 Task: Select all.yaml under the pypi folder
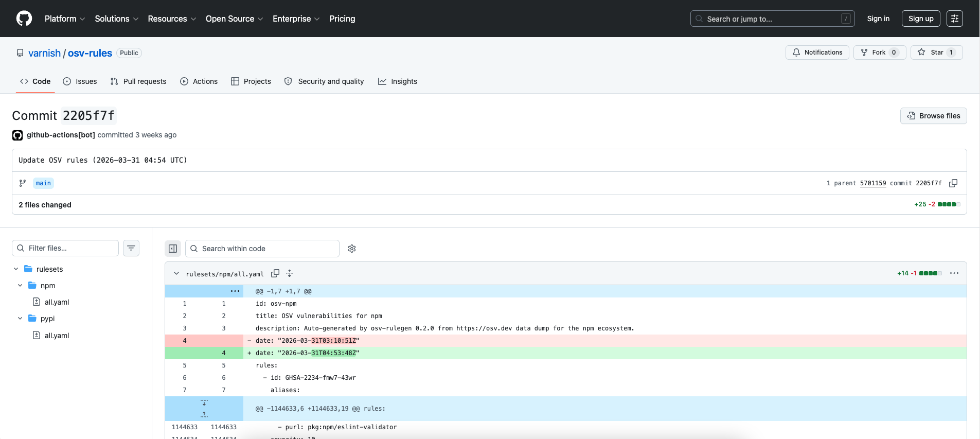57,336
